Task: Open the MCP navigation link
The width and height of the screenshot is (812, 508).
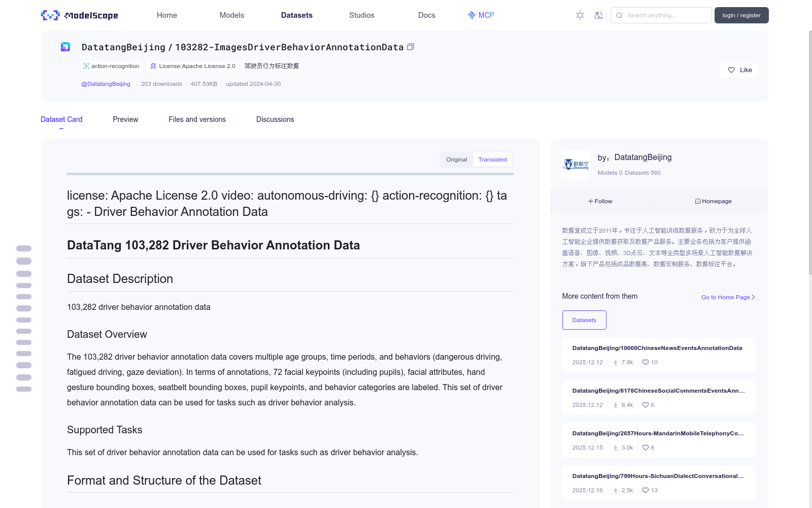Action: point(481,15)
